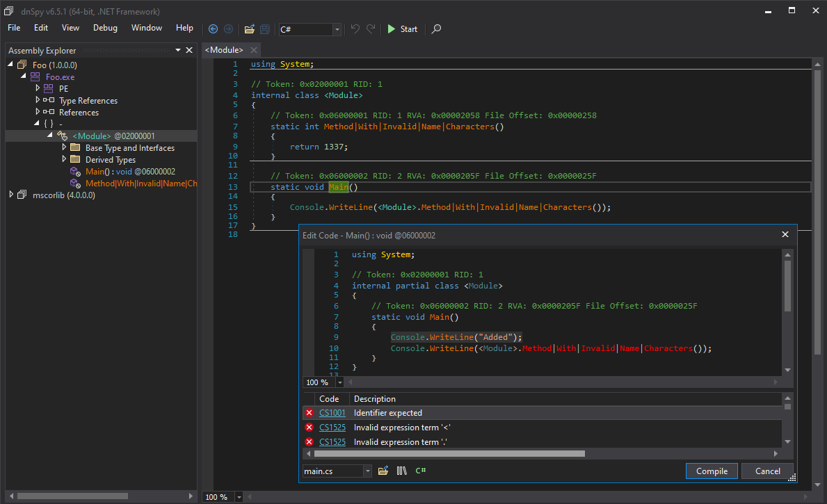The width and height of the screenshot is (827, 504).
Task: Click the Open file icon in main toolbar
Action: coord(249,29)
